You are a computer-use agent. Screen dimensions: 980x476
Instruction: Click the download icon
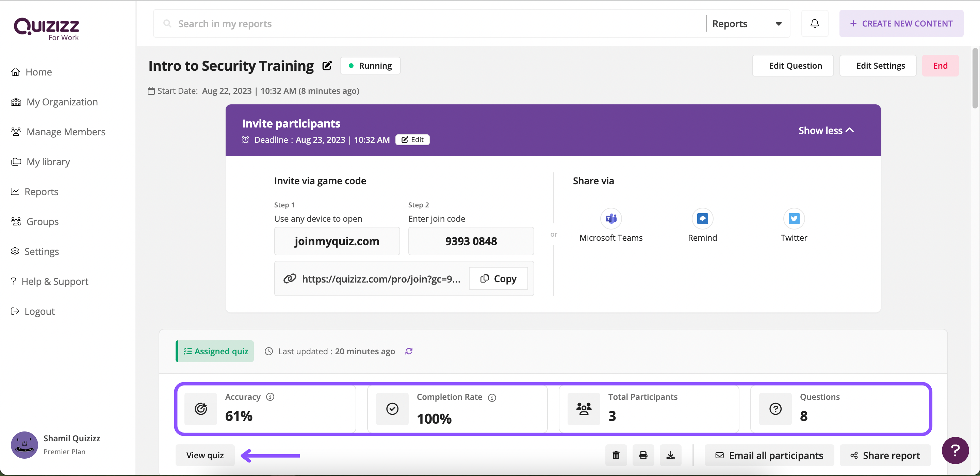670,455
